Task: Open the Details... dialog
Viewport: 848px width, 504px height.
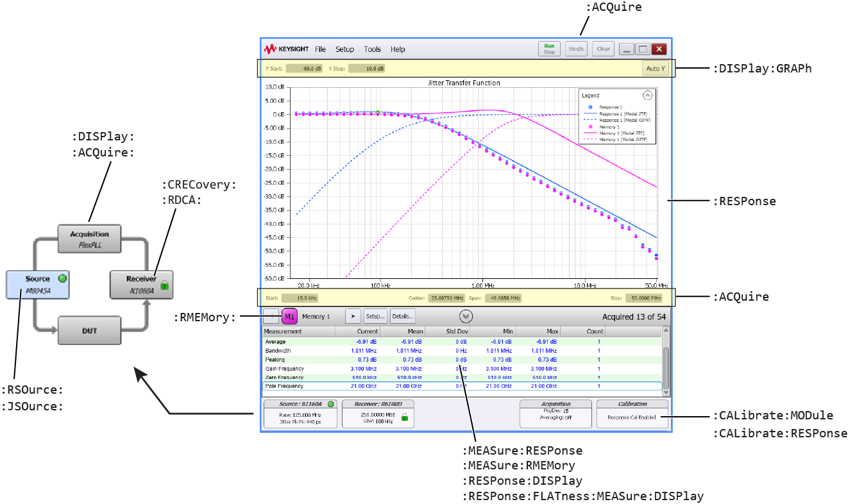Action: [x=403, y=316]
